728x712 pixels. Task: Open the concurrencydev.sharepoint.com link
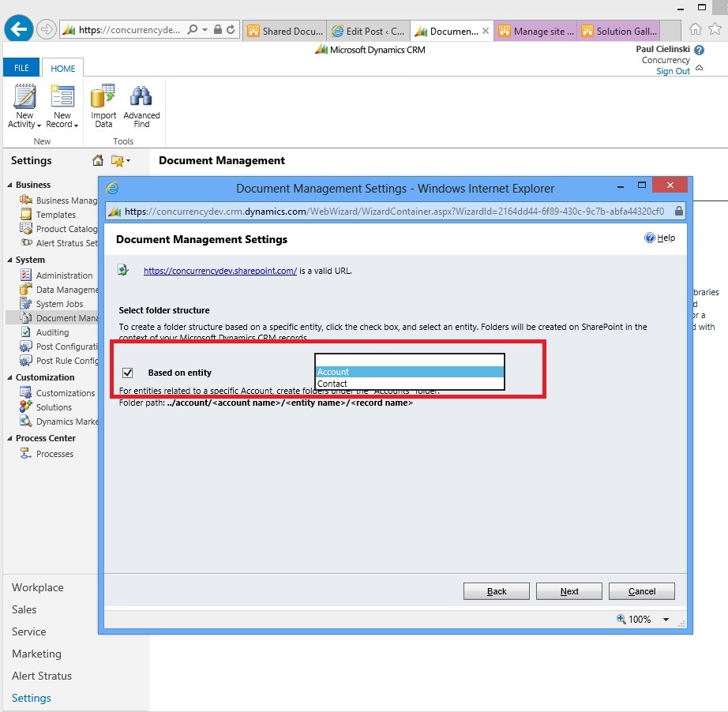[220, 271]
